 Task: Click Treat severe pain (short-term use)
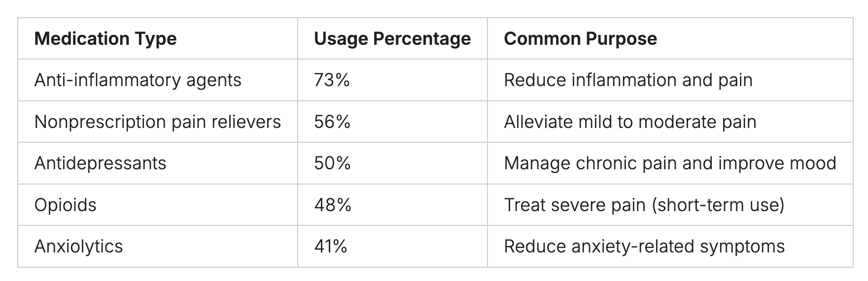tap(644, 205)
